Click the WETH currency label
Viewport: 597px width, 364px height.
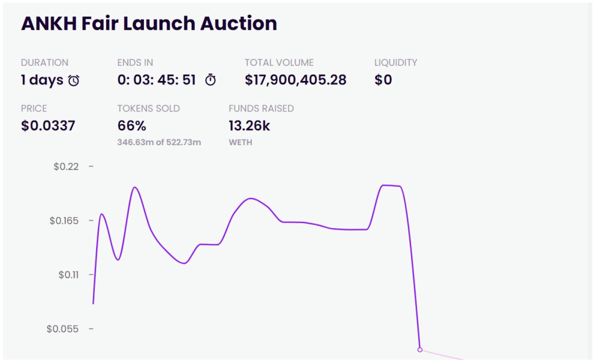click(x=240, y=142)
